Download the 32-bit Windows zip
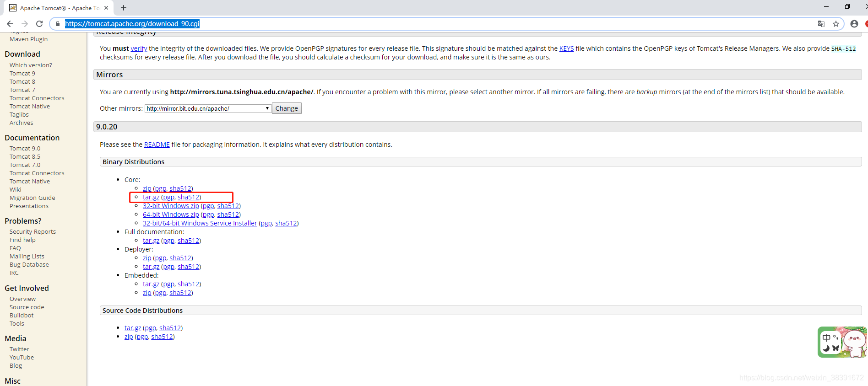Image resolution: width=868 pixels, height=386 pixels. (171, 206)
